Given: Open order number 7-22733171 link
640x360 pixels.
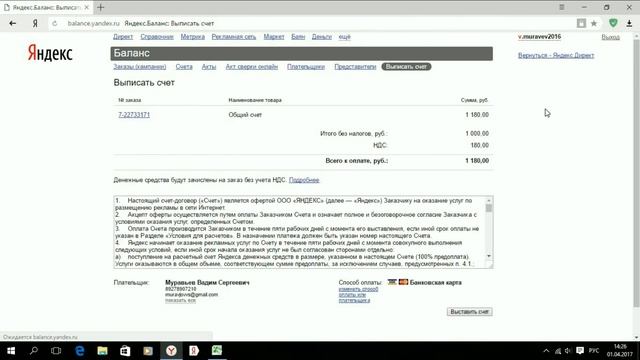Looking at the screenshot, I should [x=134, y=115].
